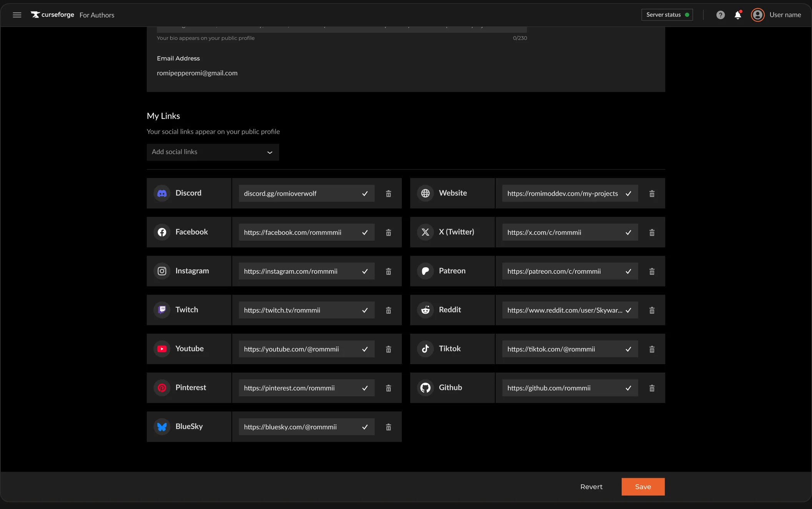Confirm the Website link checkmark

tap(628, 193)
